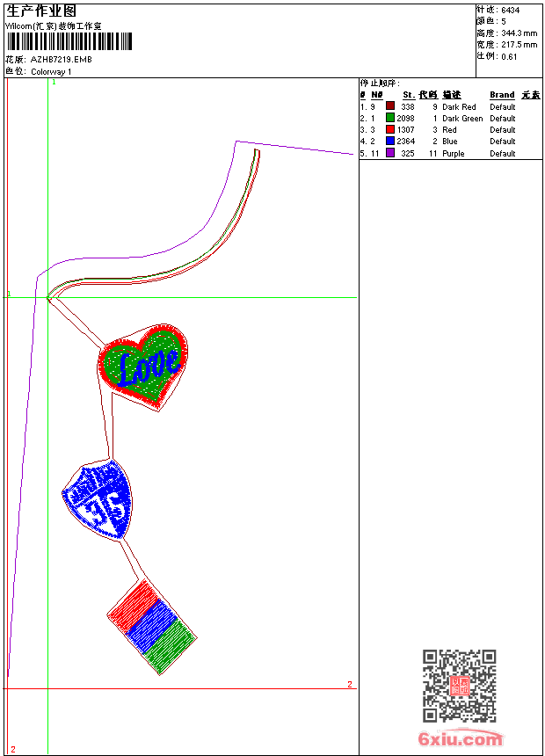
Task: Click the barcode under the studio name
Action: 69,41
